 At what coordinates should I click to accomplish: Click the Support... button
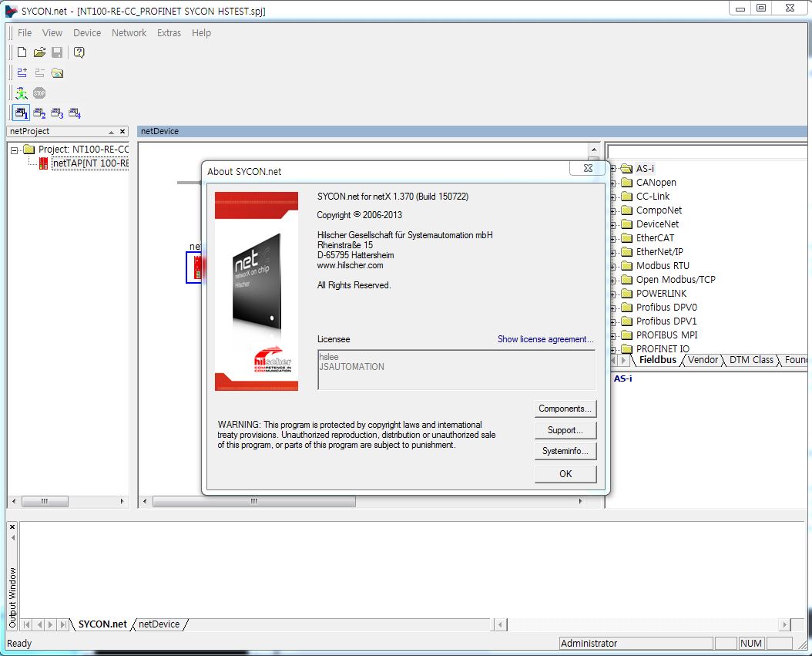pyautogui.click(x=565, y=430)
